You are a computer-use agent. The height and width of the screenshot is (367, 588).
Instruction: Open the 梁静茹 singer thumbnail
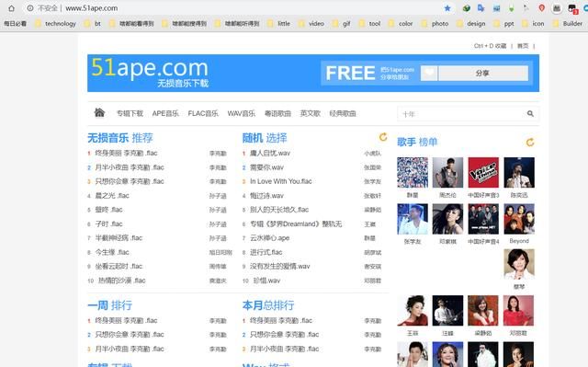click(x=483, y=310)
